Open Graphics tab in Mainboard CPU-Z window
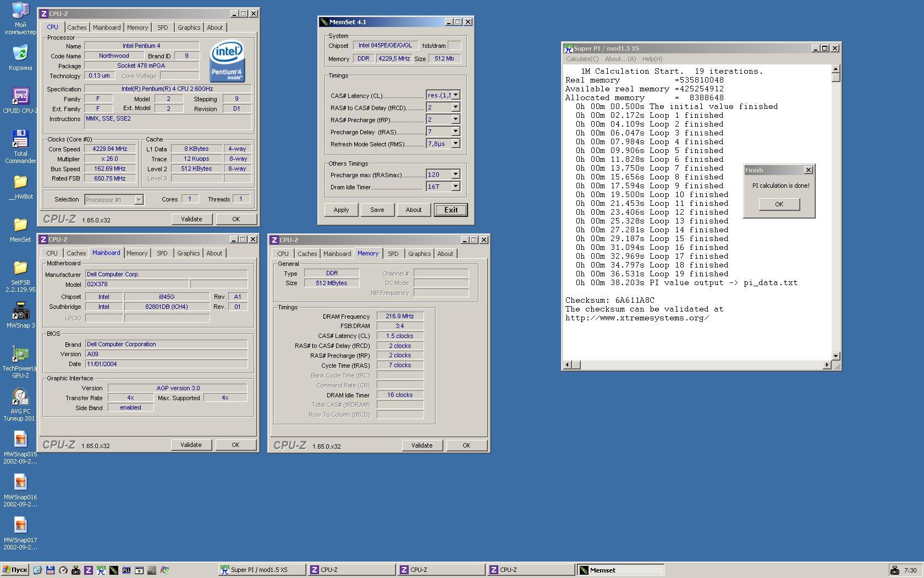The width and height of the screenshot is (924, 578). point(188,253)
